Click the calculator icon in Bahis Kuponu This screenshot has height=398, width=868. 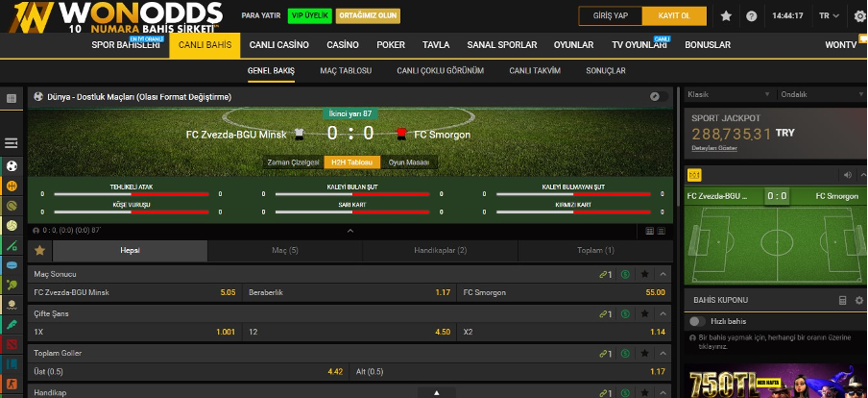tap(842, 300)
